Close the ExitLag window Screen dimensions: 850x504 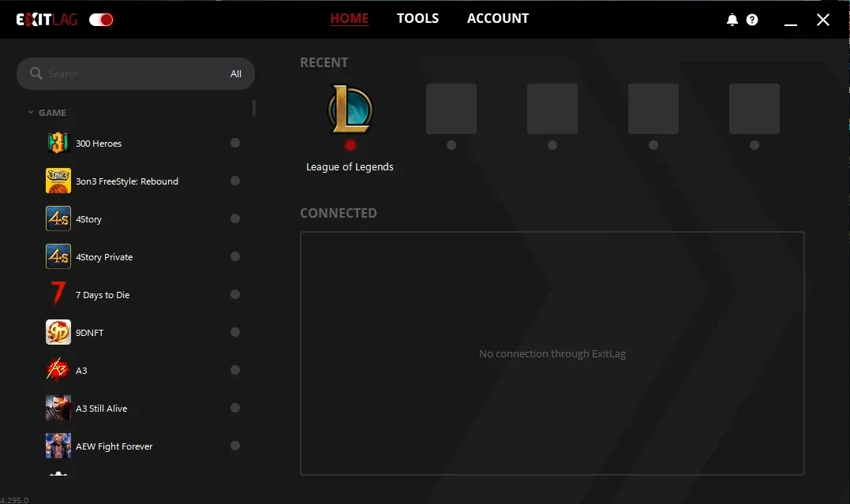pyautogui.click(x=823, y=20)
